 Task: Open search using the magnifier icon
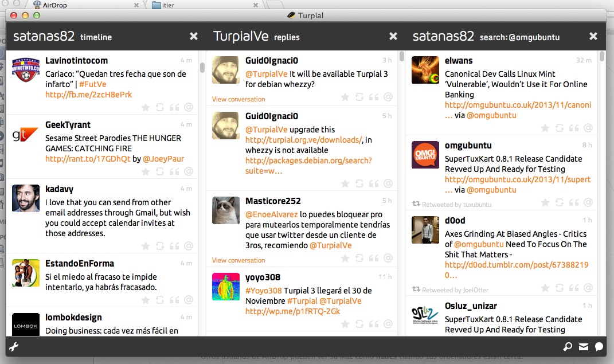(568, 346)
